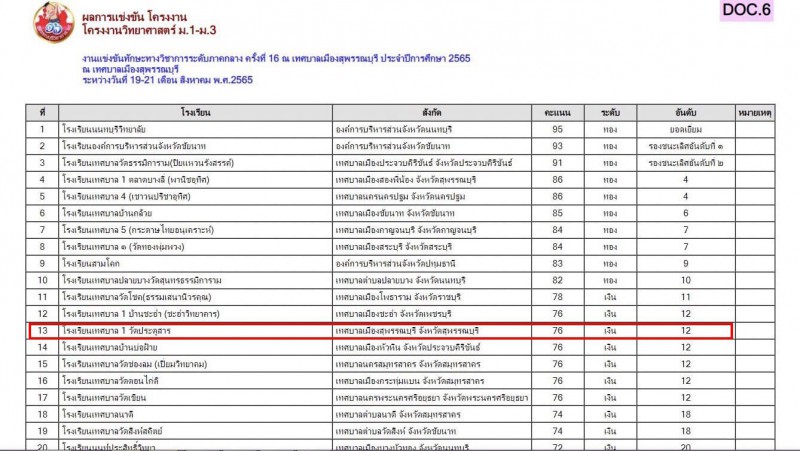Click affiliation 'เทศบาลเมืองหัวหิน จังหวัดประจวบคีรีขันธ์'
Screen dimensions: 800x451
click(408, 347)
